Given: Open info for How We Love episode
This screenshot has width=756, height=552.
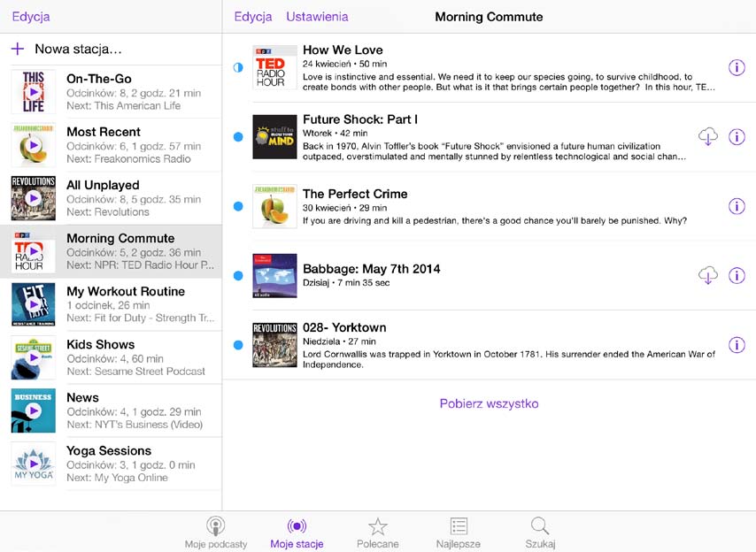Looking at the screenshot, I should point(737,67).
